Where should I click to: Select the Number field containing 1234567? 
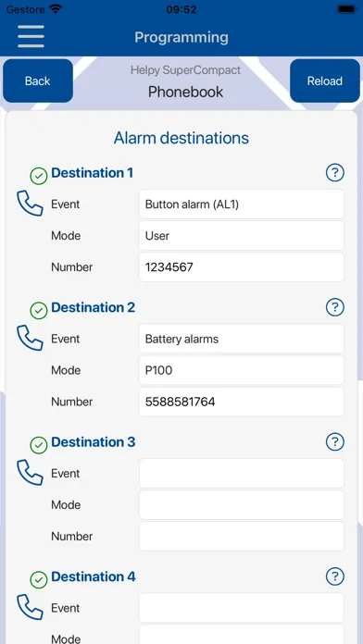click(242, 267)
